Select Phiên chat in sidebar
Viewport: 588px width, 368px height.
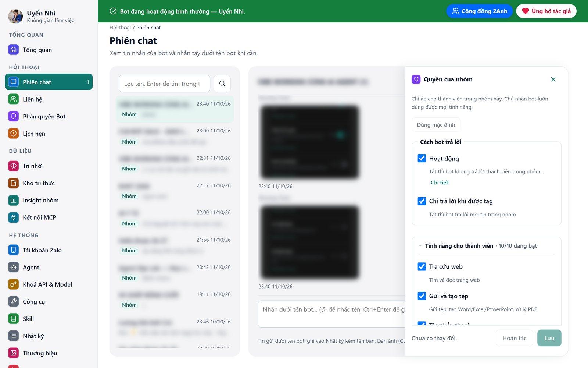(49, 82)
